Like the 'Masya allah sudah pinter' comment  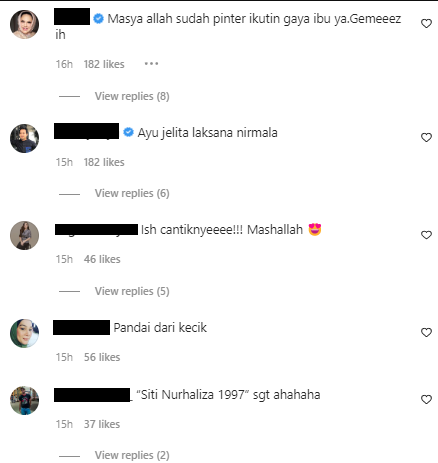click(426, 24)
